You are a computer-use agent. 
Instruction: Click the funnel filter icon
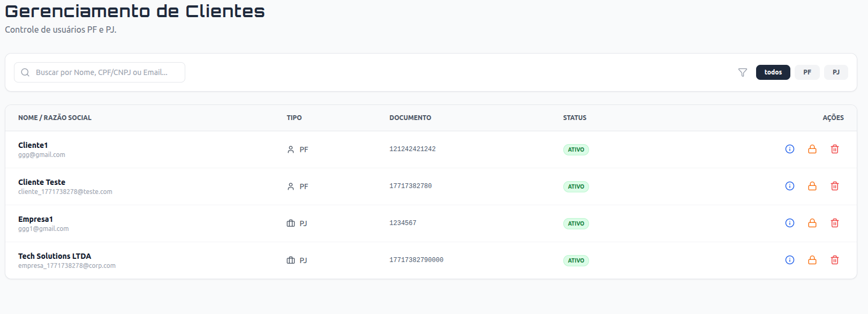tap(742, 72)
